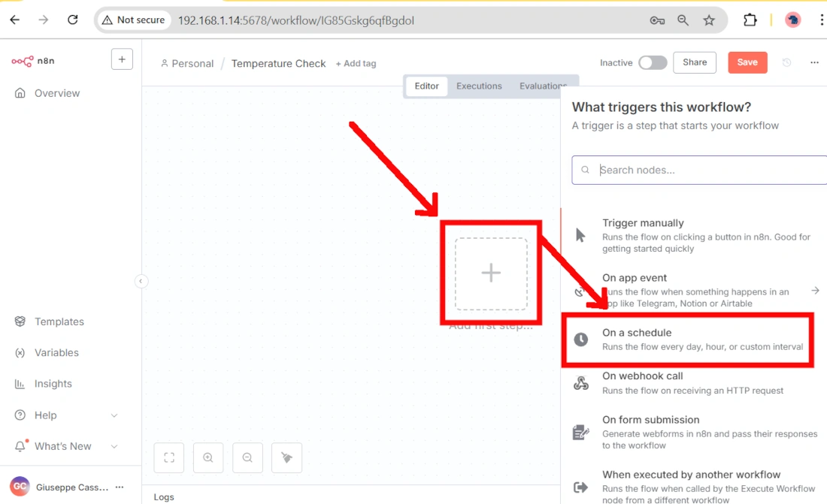Collapse the left sidebar with chevron handle

coord(141,282)
